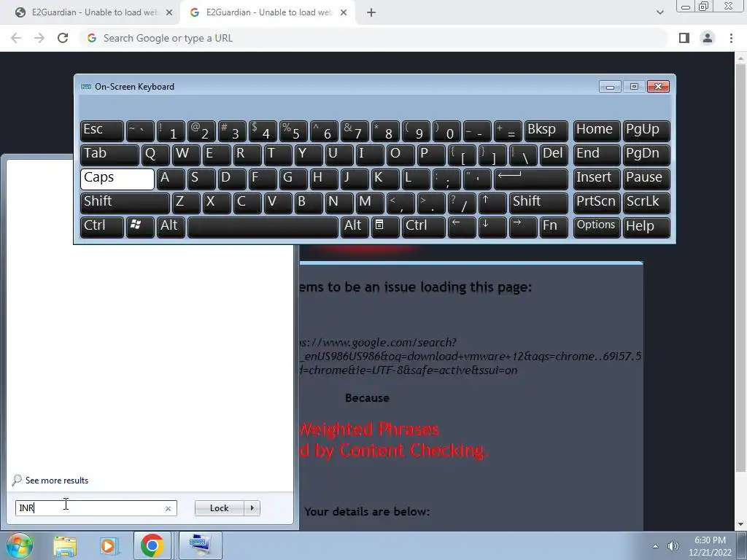The height and width of the screenshot is (560, 747).
Task: Close the first E2Guardian tab
Action: [x=169, y=13]
